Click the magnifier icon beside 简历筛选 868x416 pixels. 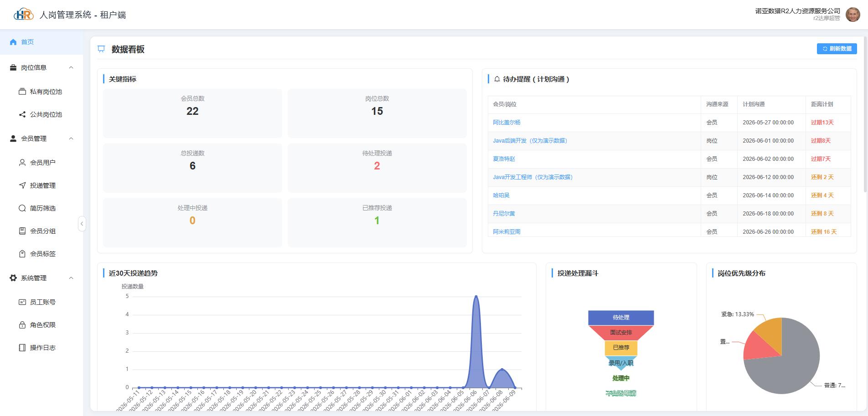point(22,208)
